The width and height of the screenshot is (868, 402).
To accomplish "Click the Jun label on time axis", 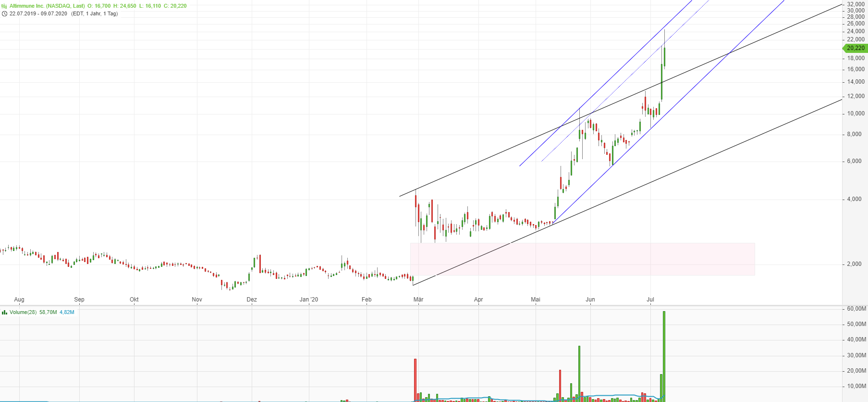I will pyautogui.click(x=590, y=300).
